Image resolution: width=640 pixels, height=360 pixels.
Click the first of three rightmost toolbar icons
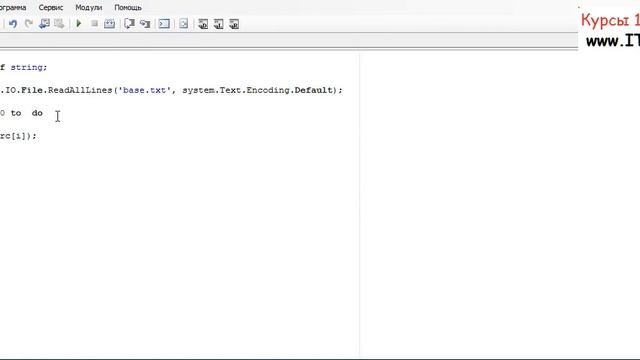203,24
